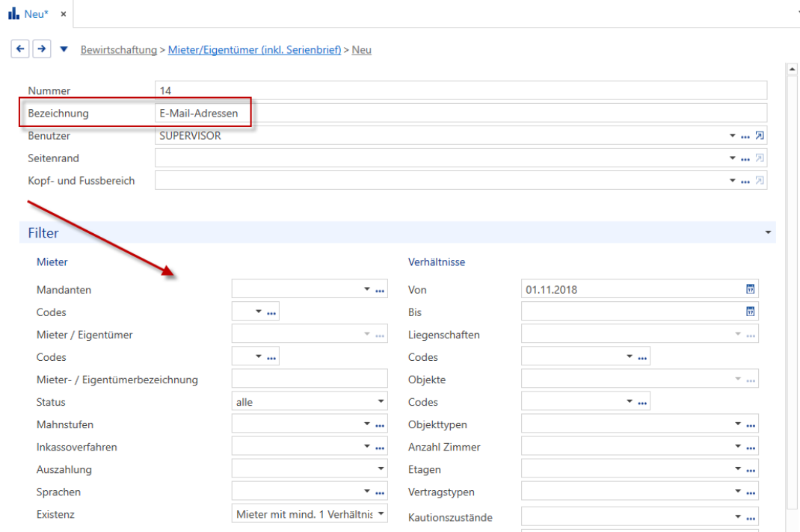Open the ellipsis lookup for Mandanten
Screen dimensions: 800x532
coord(380,290)
